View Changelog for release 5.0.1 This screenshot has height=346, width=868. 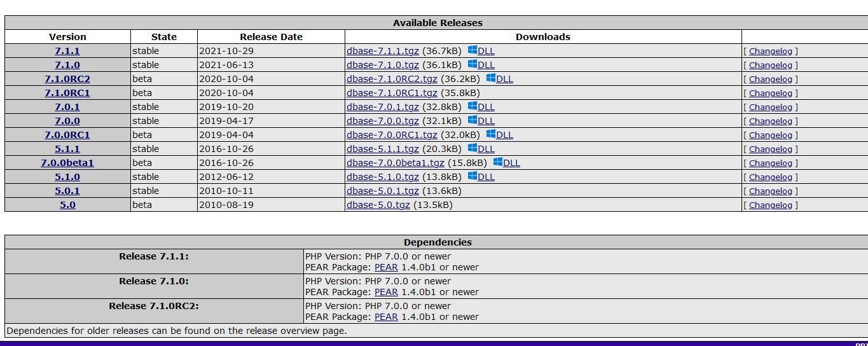point(771,191)
